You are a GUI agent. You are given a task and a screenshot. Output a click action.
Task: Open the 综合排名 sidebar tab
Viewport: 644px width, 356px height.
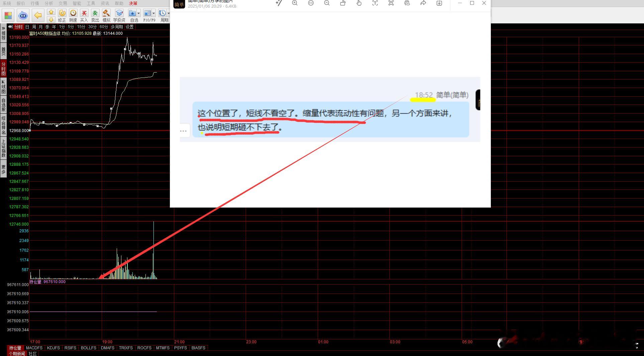click(3, 125)
